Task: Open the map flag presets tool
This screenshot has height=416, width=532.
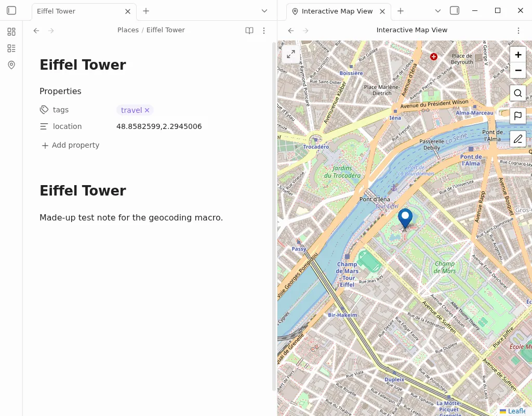Action: 518,116
